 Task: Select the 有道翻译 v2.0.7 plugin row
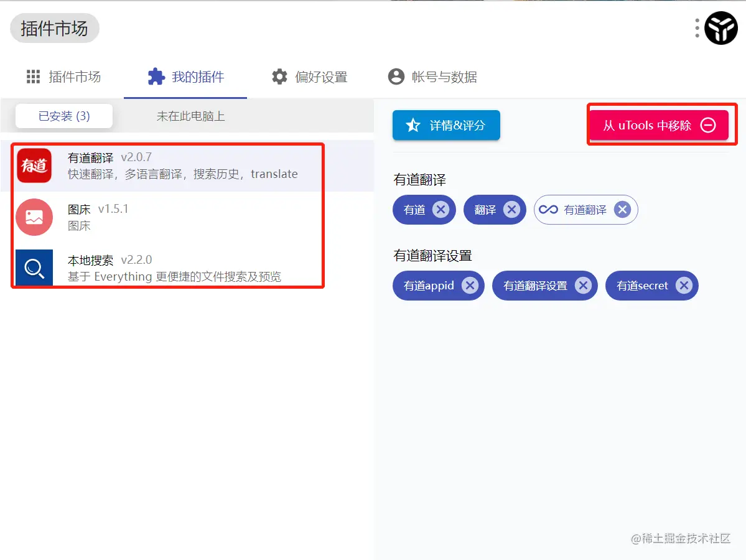187,166
